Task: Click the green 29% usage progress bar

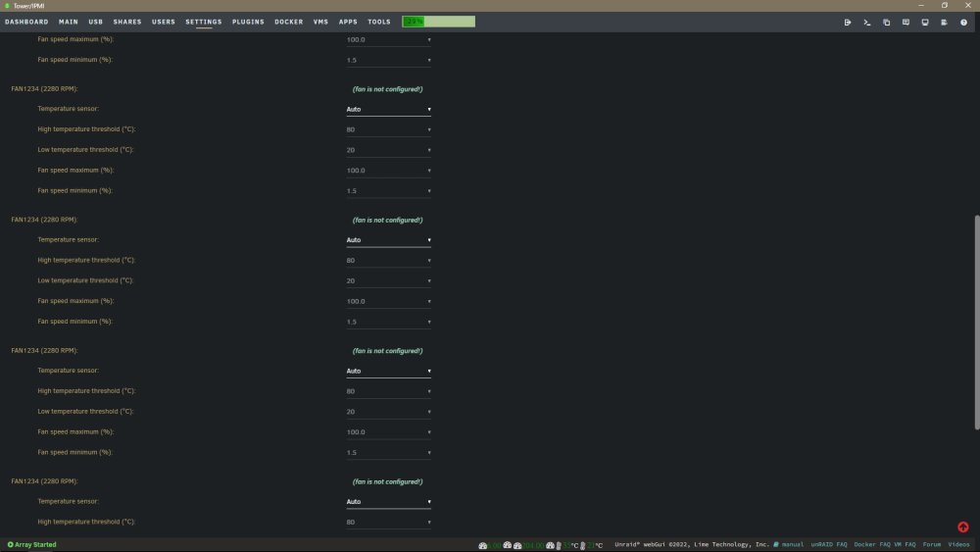Action: pyautogui.click(x=438, y=22)
